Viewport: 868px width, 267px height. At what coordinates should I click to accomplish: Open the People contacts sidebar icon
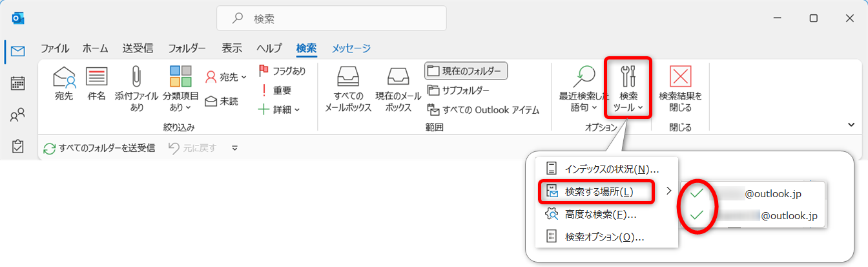(x=18, y=115)
